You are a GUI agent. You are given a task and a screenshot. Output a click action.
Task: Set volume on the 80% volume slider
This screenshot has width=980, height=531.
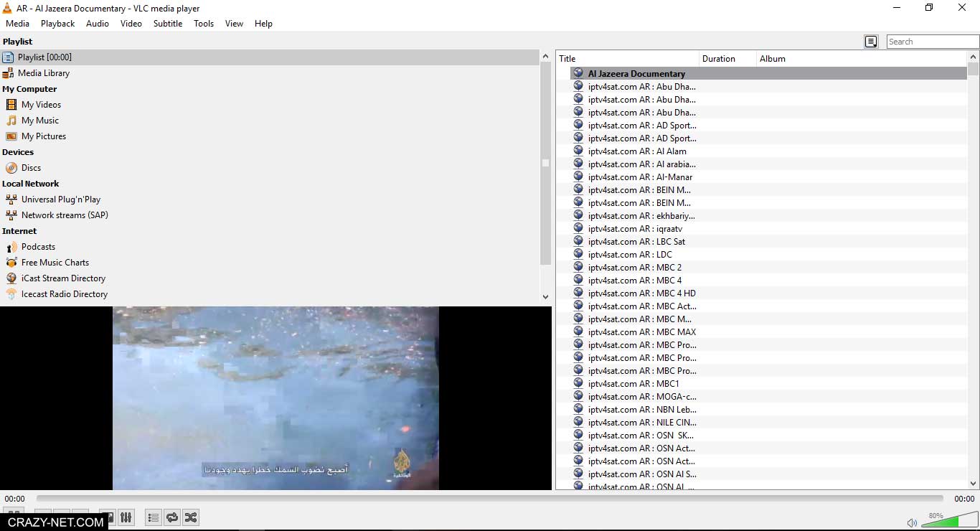(x=948, y=520)
